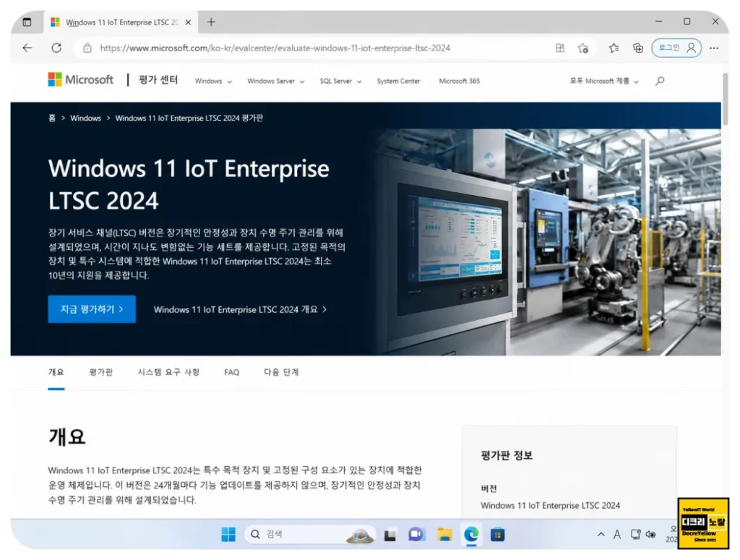Expand the Windows navigation dropdown
The height and width of the screenshot is (560, 740).
tap(213, 81)
